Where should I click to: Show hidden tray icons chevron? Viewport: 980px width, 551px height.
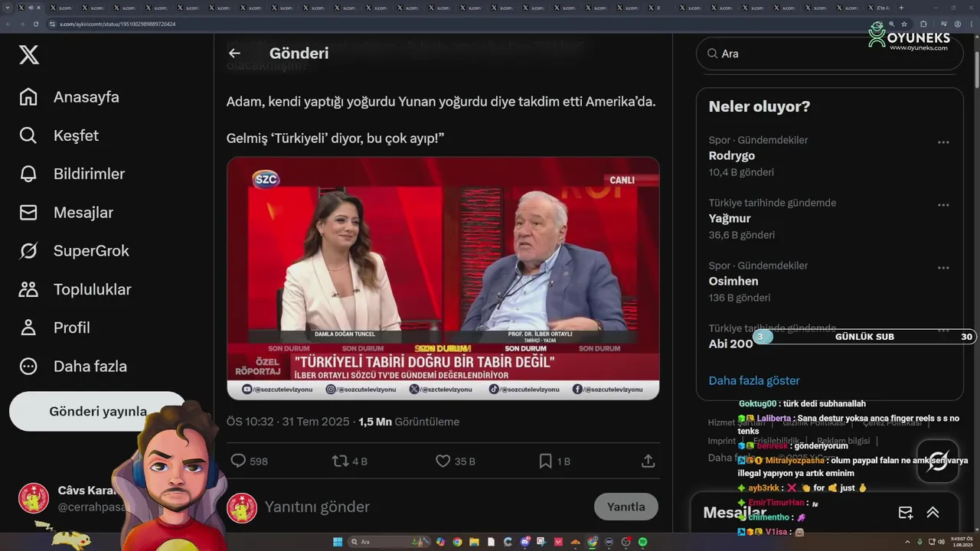[x=908, y=542]
